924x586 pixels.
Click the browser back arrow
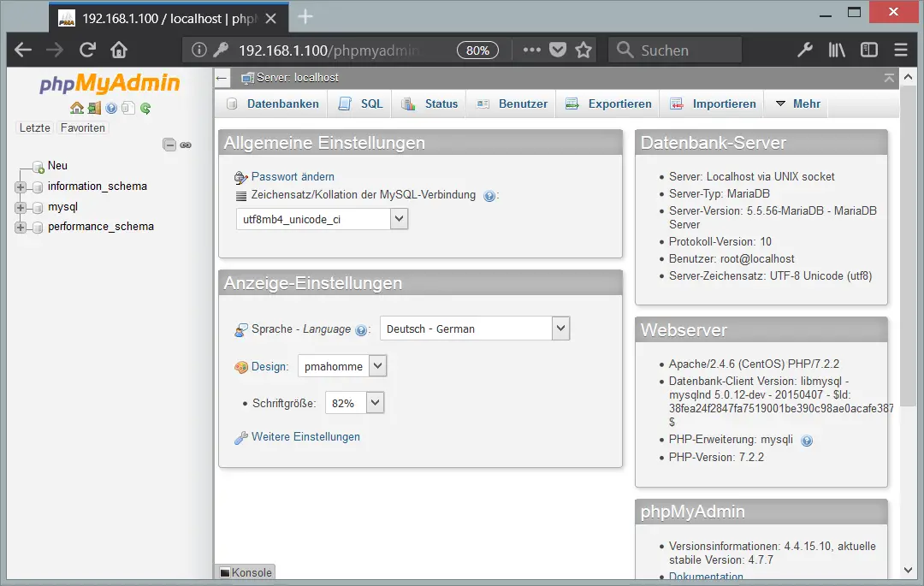pyautogui.click(x=23, y=50)
